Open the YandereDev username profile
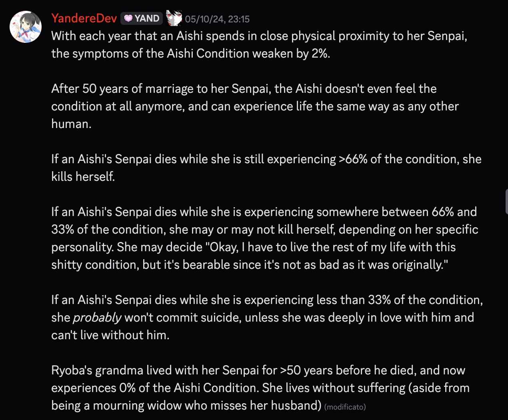The height and width of the screenshot is (420, 508). pyautogui.click(x=84, y=18)
